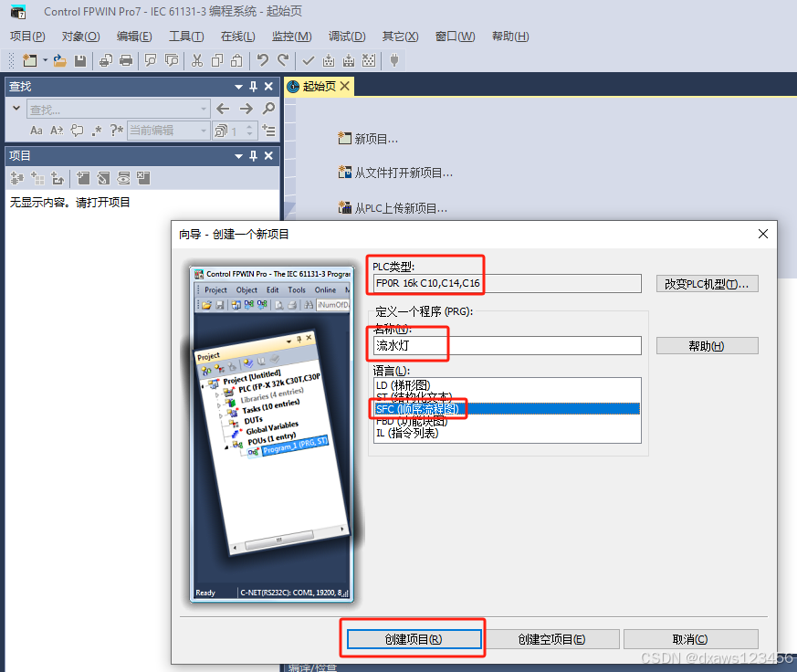Open the 在线 menu
This screenshot has height=672, width=797.
(236, 37)
